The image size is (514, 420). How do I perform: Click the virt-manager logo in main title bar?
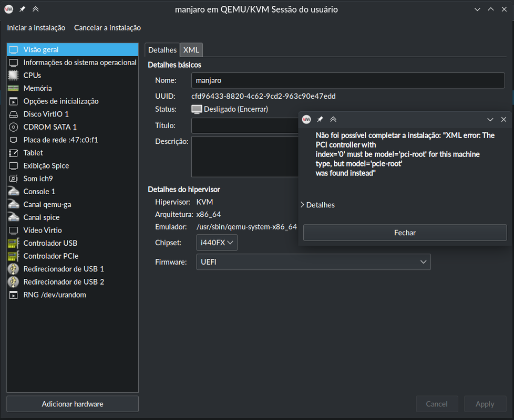[x=9, y=9]
